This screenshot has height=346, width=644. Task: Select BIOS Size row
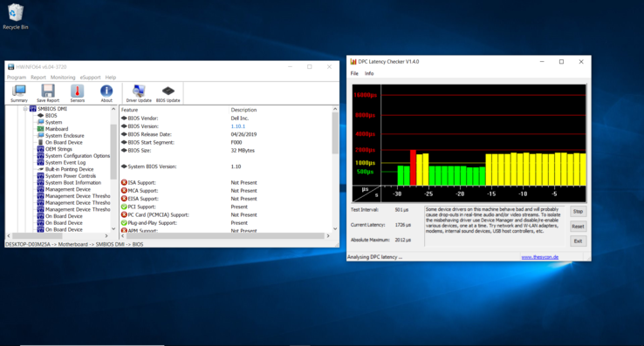pyautogui.click(x=225, y=151)
